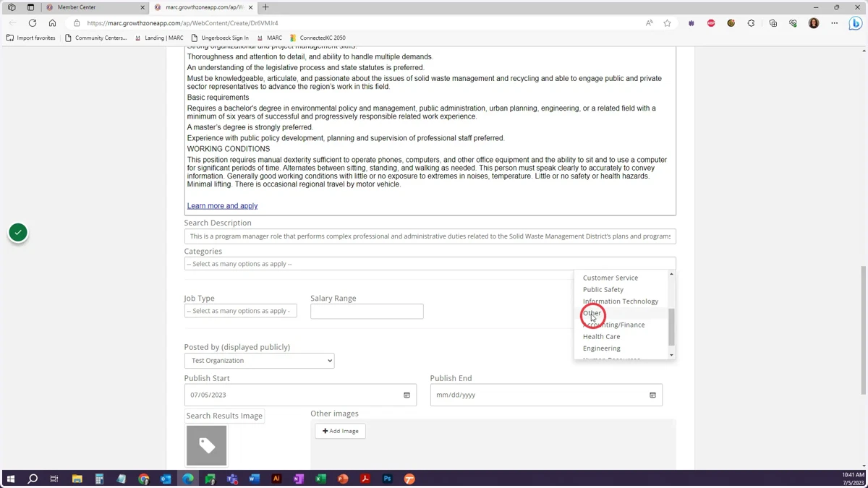Open the workspaces icon at tab strip start
The width and height of the screenshot is (868, 488).
pos(12,7)
